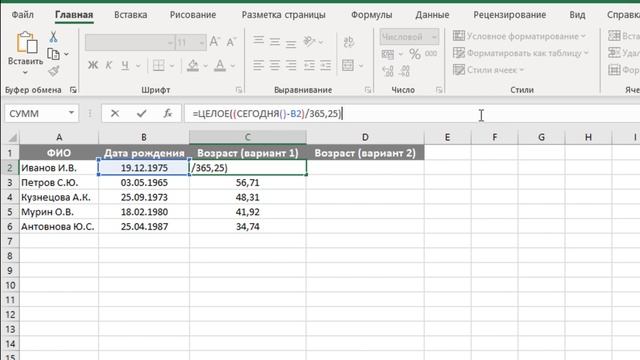640x360 pixels.
Task: Click Decrease Decimal icon
Action: pos(404,71)
